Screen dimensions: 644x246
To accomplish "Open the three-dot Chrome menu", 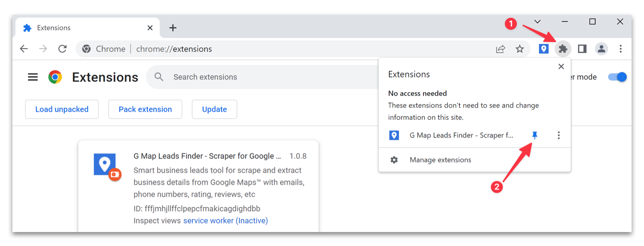I will [x=621, y=49].
